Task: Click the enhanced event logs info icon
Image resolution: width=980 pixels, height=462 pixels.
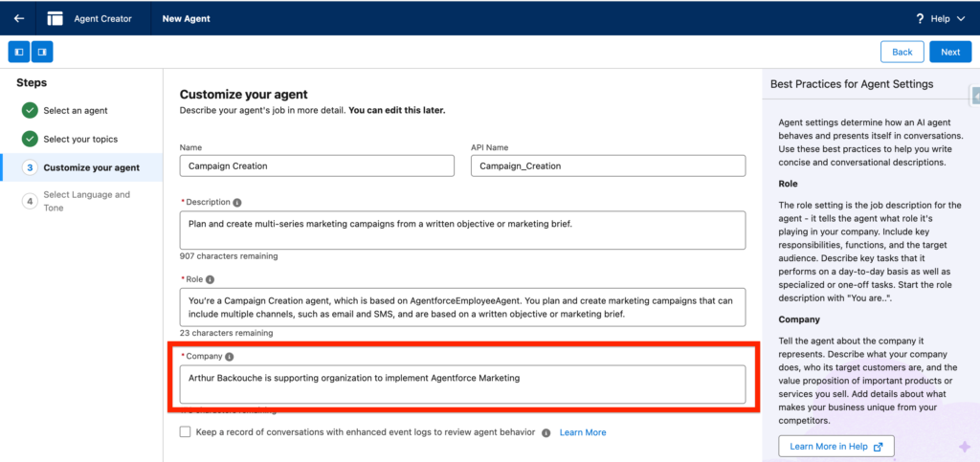Action: [x=546, y=432]
